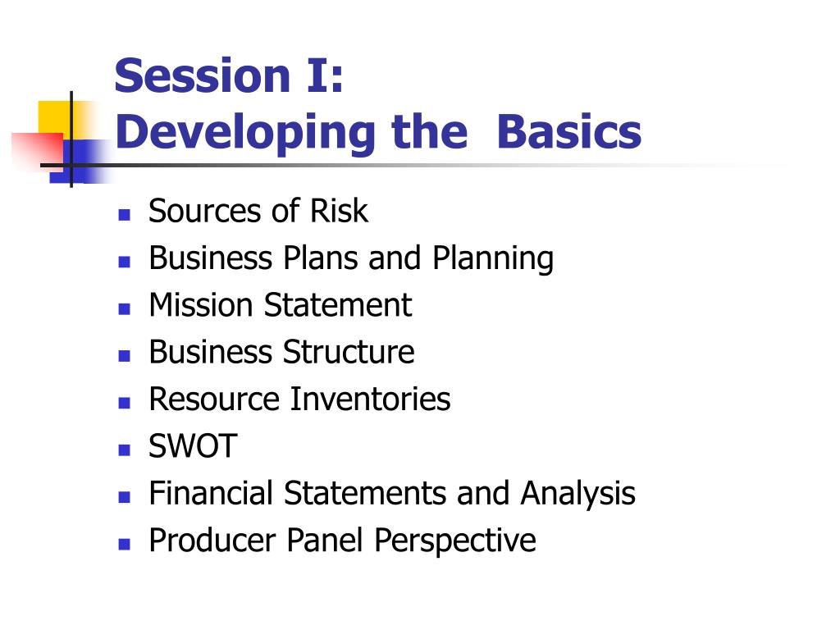Click the bullet beside Resource Inventories

pyautogui.click(x=125, y=403)
